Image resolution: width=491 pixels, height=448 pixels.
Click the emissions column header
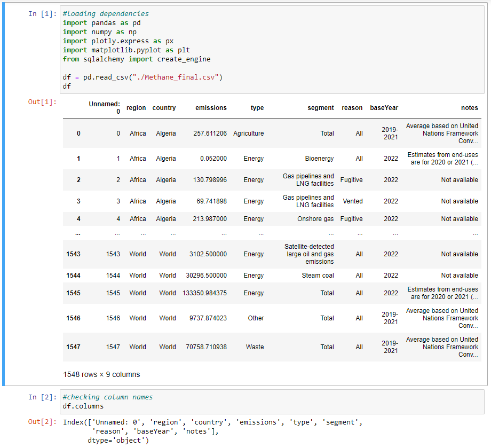point(211,108)
